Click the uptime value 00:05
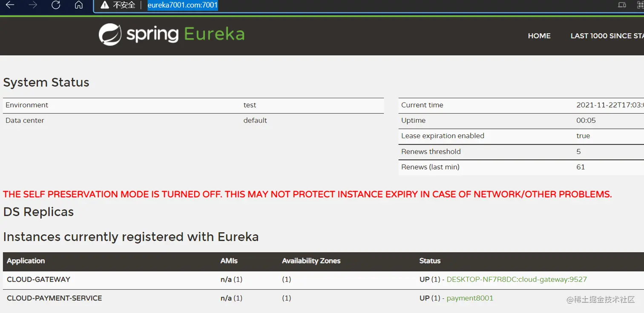 coord(586,120)
